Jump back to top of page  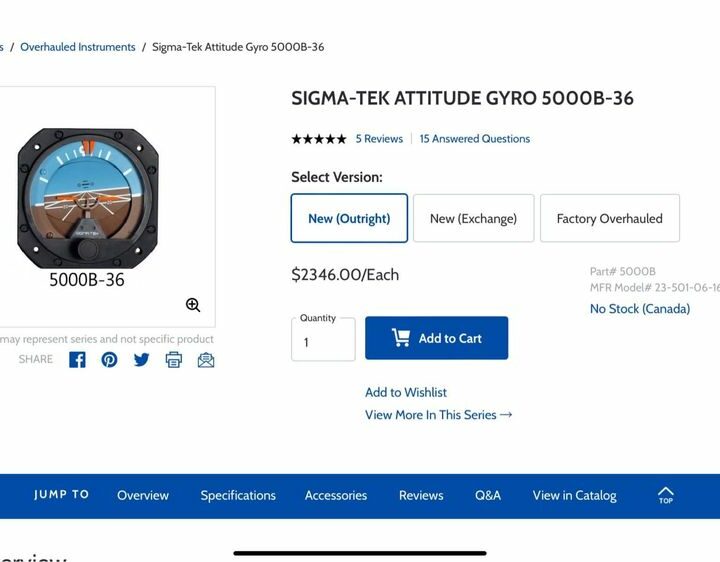(665, 495)
